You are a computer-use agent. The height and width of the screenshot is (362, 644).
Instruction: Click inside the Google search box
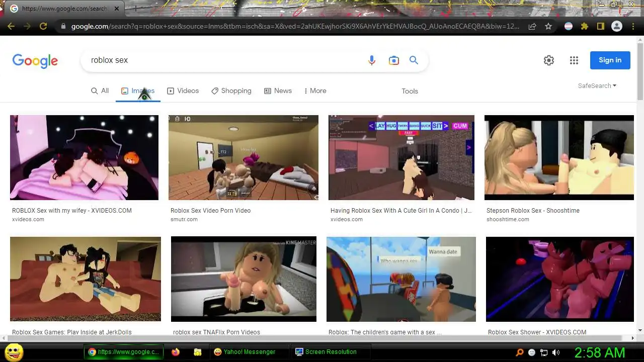point(226,60)
